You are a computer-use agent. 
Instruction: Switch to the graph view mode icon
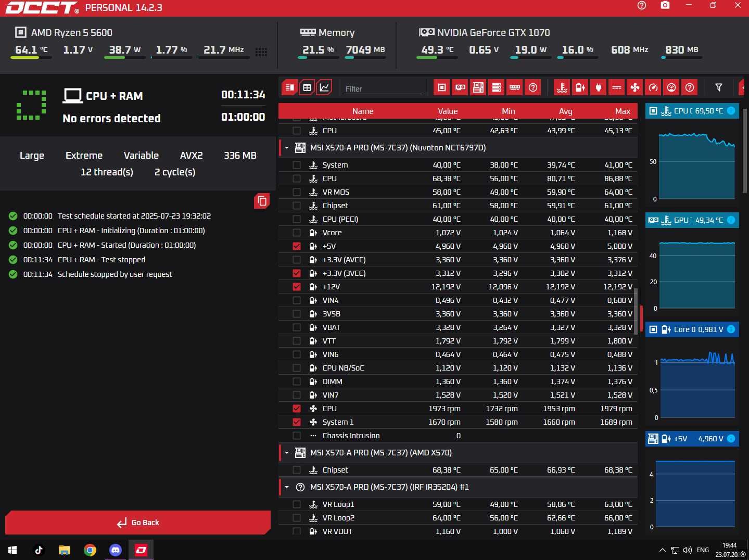click(x=324, y=87)
